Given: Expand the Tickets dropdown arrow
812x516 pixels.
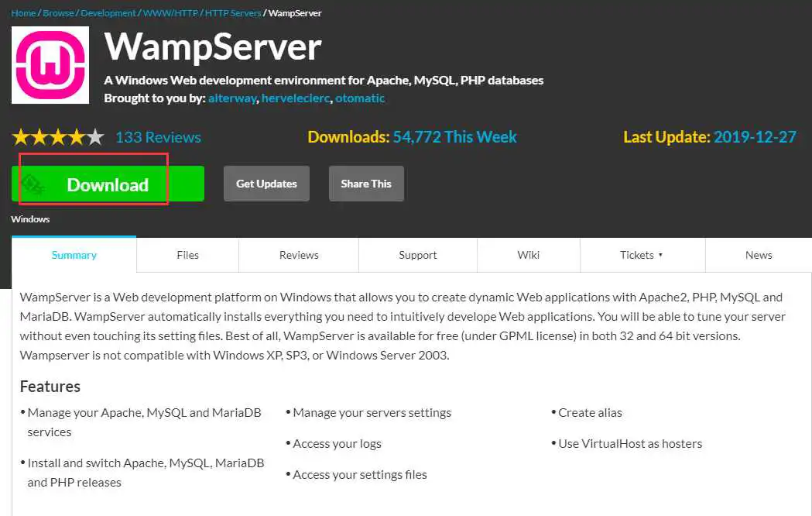Looking at the screenshot, I should coord(660,255).
